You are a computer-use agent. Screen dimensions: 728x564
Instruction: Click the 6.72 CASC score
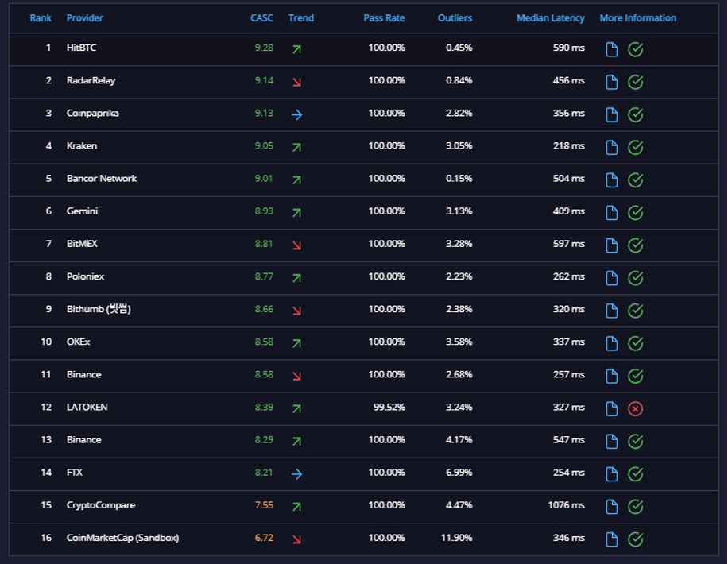point(264,538)
